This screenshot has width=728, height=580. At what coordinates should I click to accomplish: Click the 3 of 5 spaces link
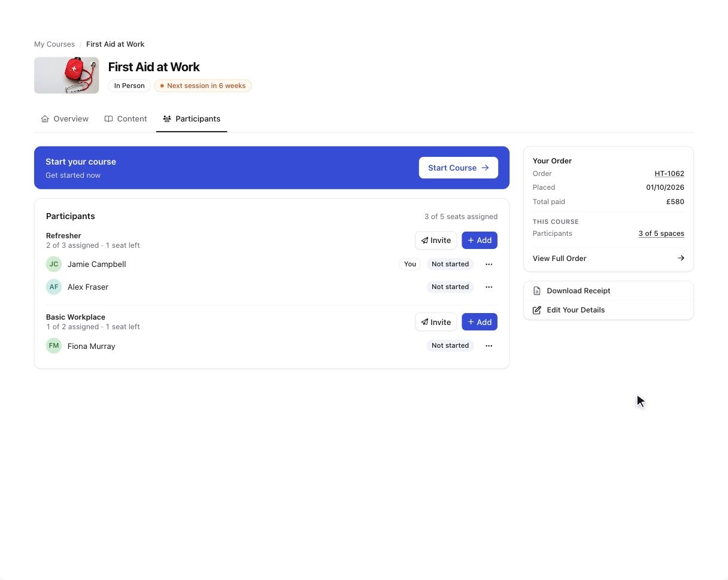662,233
